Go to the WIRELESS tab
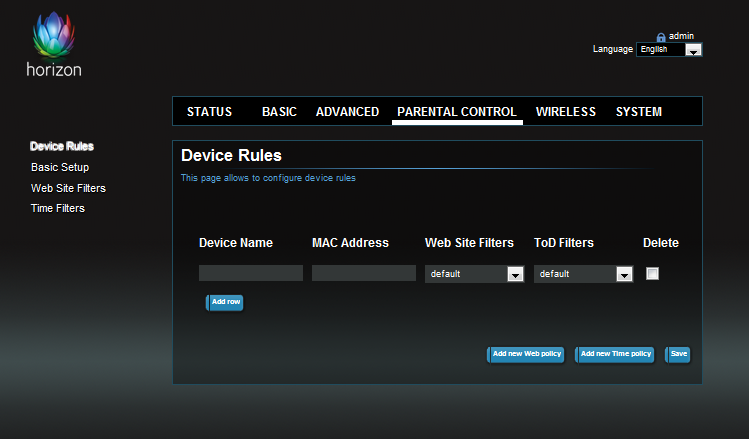Screen dimensions: 749x439 coord(566,112)
